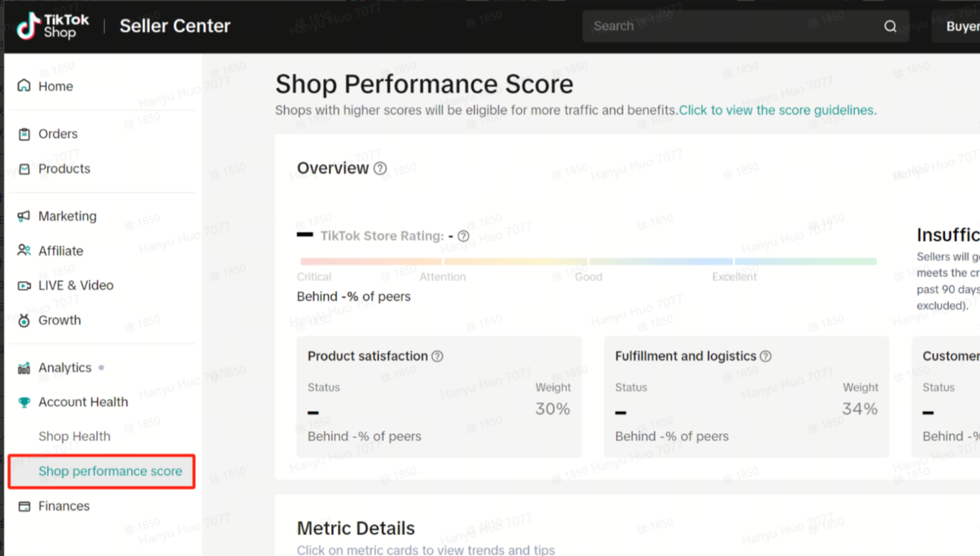Viewport: 980px width, 556px height.
Task: Click the Buyer button in header
Action: coord(956,26)
